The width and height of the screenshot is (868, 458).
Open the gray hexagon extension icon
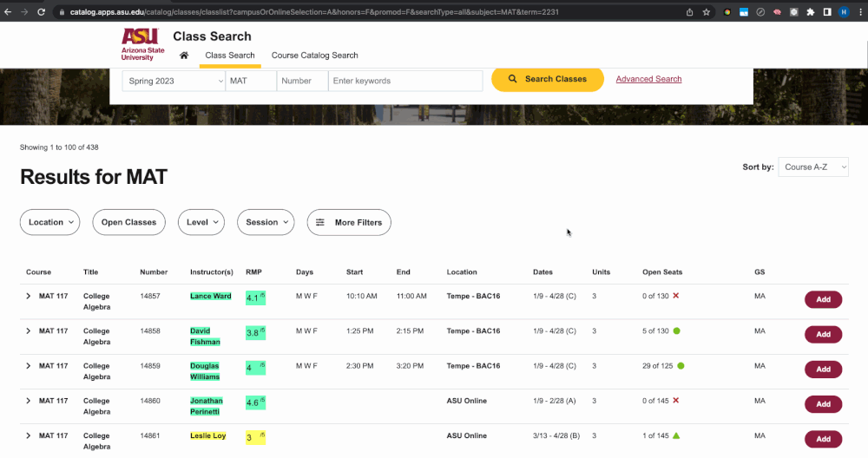(x=794, y=12)
